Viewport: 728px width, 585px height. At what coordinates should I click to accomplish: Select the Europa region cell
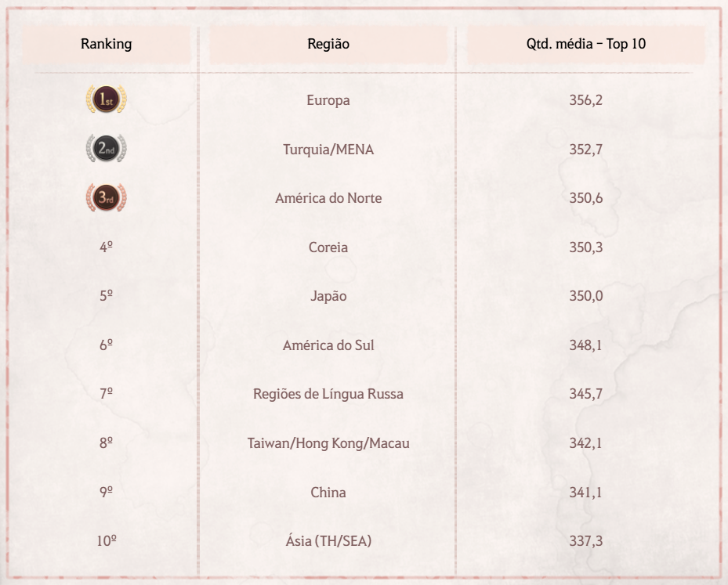[x=328, y=101]
